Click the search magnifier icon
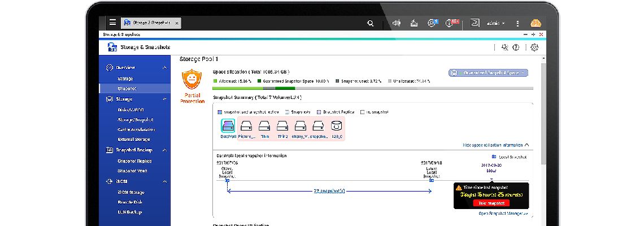This screenshot has height=226, width=644. pos(371,24)
